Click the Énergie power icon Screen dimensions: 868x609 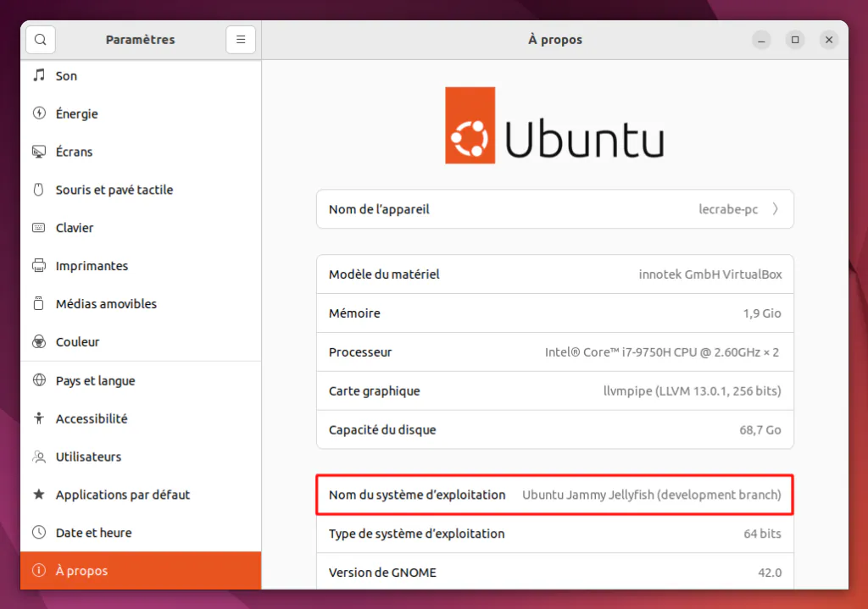pyautogui.click(x=39, y=113)
